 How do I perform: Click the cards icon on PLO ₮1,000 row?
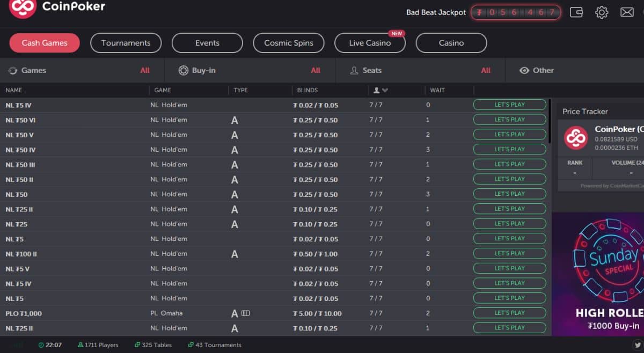[x=246, y=313]
